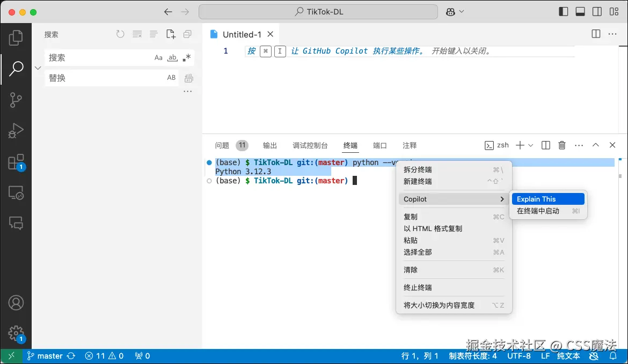
Task: Open the new terminal profile dropdown
Action: click(531, 145)
